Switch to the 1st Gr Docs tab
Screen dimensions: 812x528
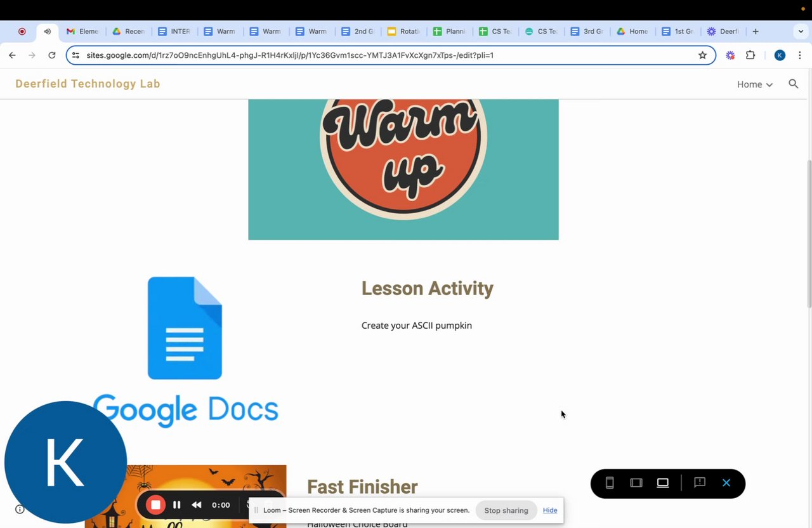[x=678, y=31]
